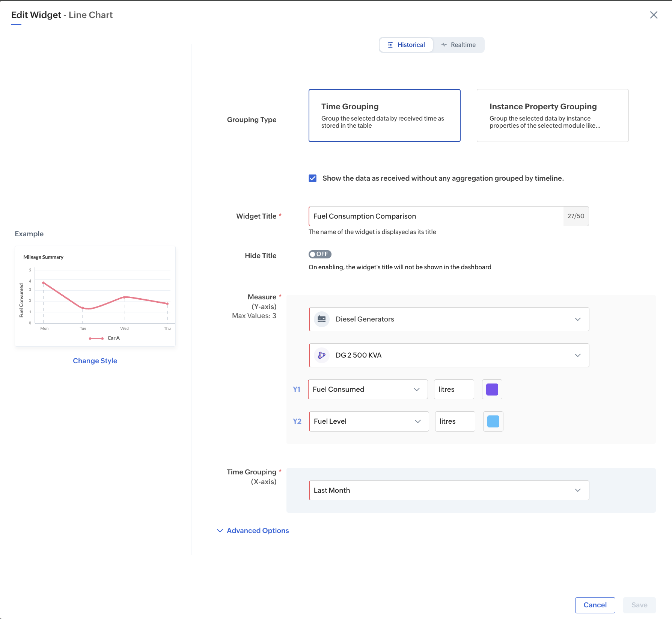Select the Time Grouping option card
The image size is (672, 619).
click(384, 115)
